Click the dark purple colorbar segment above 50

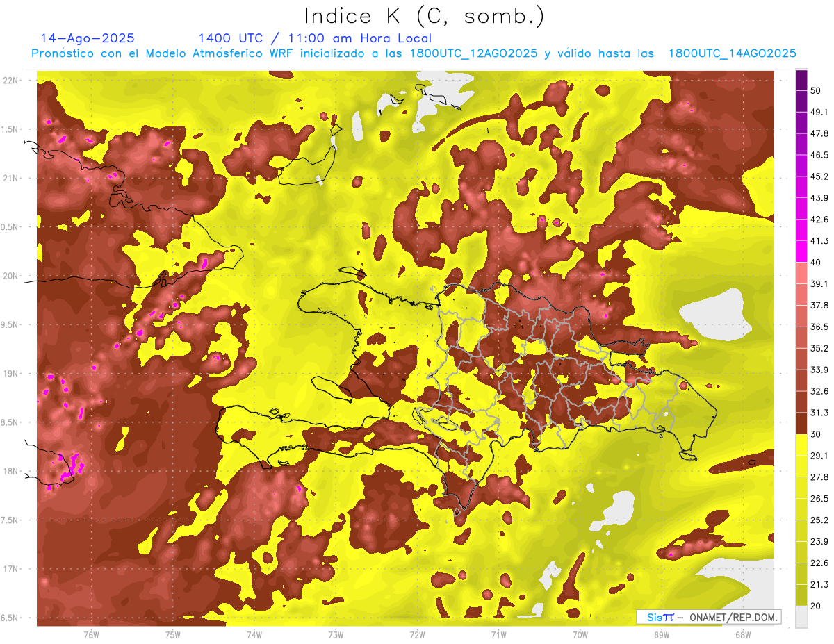click(801, 81)
